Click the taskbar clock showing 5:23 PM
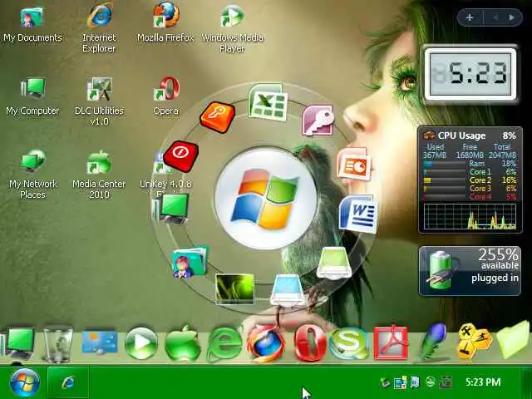Image resolution: width=532 pixels, height=399 pixels. pos(483,382)
